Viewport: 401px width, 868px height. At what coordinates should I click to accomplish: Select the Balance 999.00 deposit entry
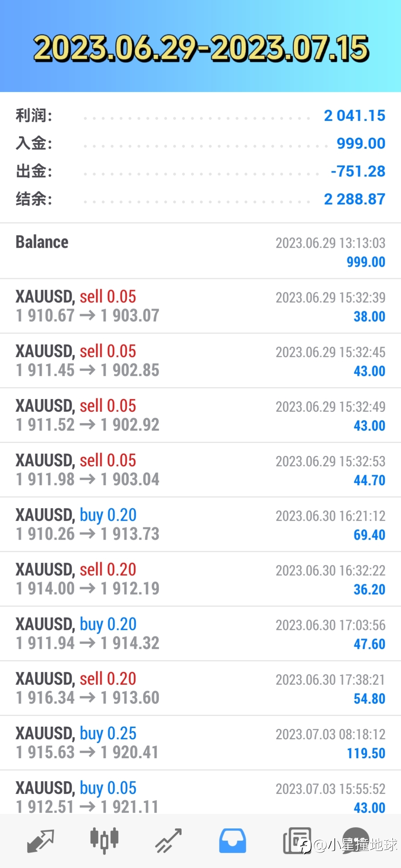[x=200, y=251]
